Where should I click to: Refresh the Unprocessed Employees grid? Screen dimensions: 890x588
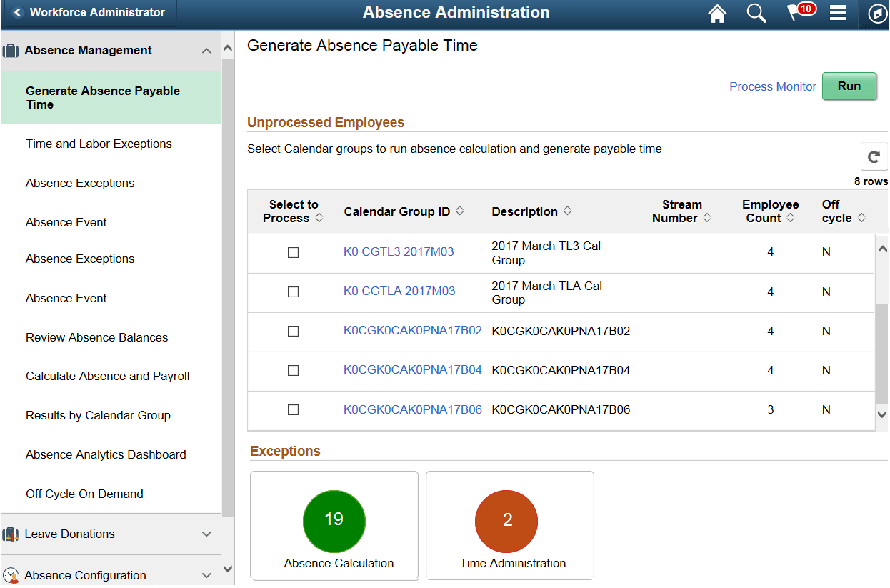tap(874, 156)
